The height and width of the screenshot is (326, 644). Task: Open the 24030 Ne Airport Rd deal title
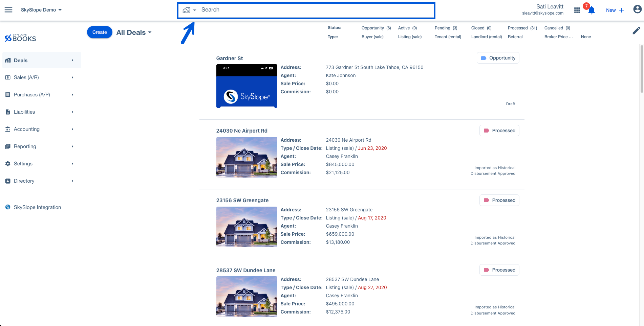point(242,131)
